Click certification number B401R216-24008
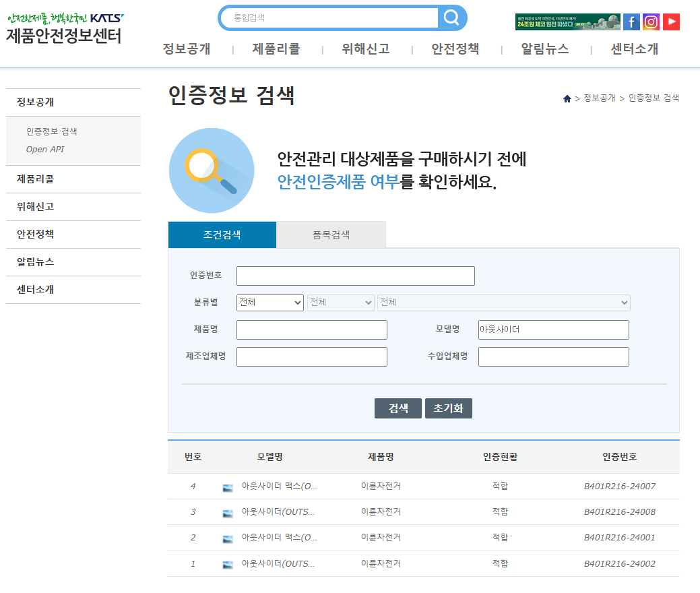Image resolution: width=700 pixels, height=593 pixels. [620, 512]
